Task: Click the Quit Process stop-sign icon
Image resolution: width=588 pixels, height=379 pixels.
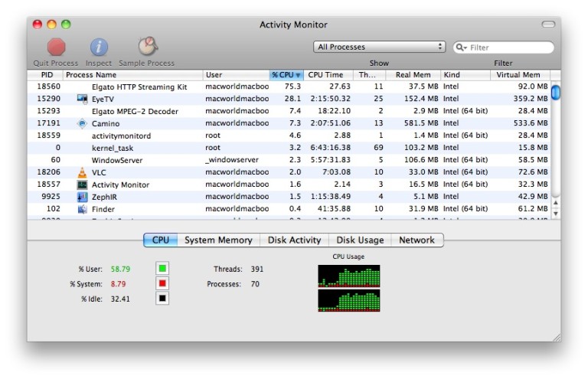Action: click(x=56, y=47)
